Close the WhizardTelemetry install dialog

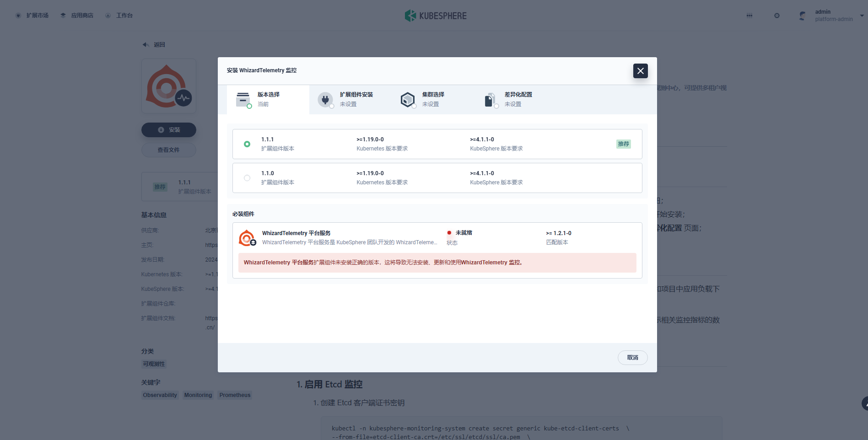click(x=640, y=71)
